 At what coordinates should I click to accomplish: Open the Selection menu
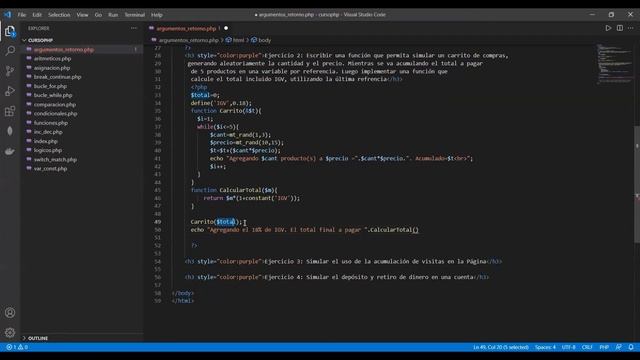[x=59, y=15]
